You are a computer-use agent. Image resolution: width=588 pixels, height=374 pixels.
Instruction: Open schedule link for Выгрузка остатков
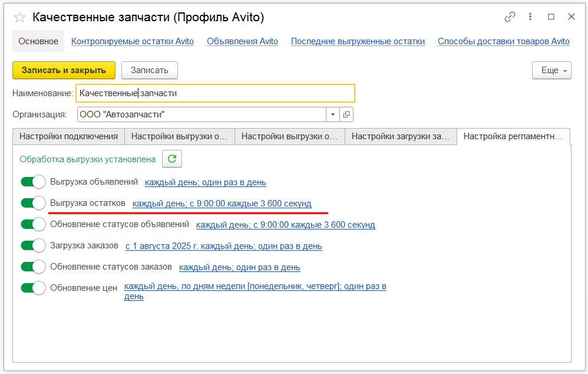coord(222,204)
